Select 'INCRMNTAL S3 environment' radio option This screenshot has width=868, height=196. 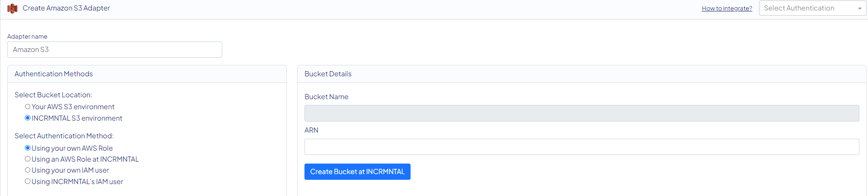[28, 118]
